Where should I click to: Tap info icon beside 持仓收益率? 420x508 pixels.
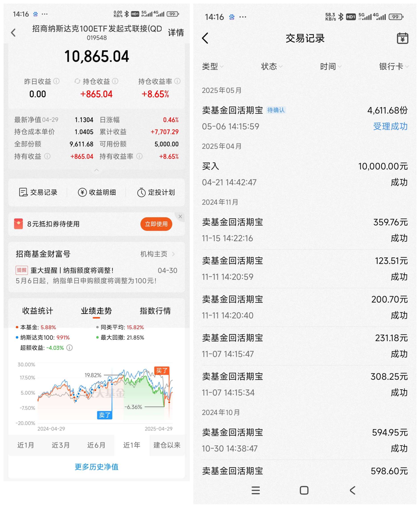[177, 81]
